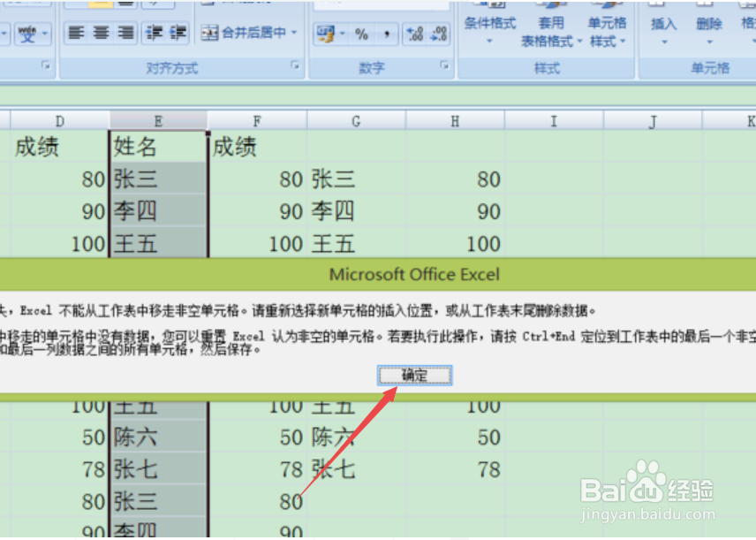The image size is (756, 540).
Task: Launch the 数字 number format dialog
Action: (x=444, y=65)
